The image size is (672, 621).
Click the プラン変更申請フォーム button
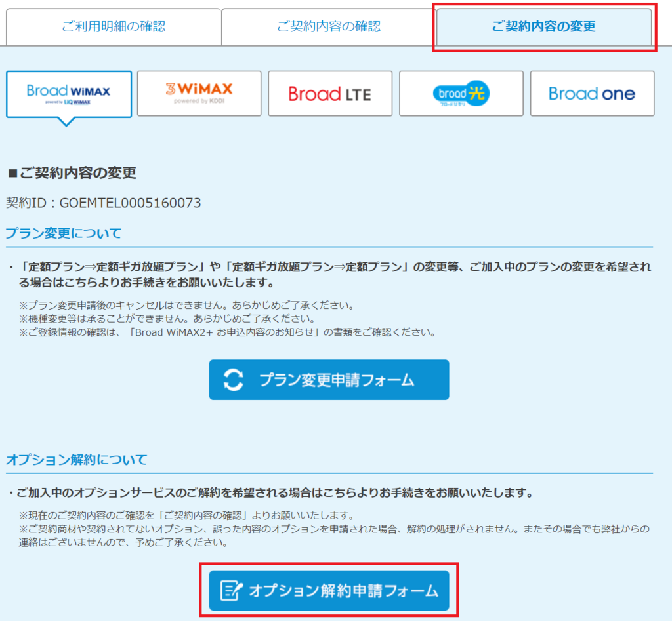click(x=329, y=380)
